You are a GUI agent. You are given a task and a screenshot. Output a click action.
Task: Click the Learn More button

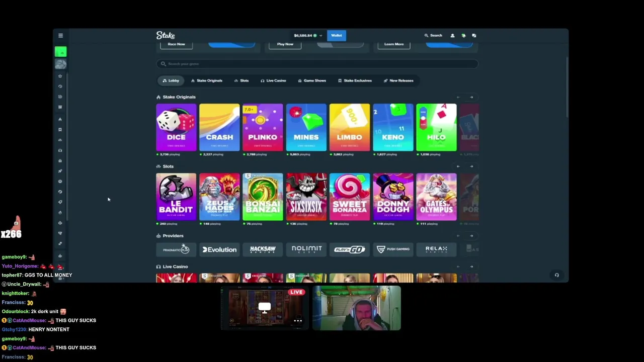pos(394,44)
